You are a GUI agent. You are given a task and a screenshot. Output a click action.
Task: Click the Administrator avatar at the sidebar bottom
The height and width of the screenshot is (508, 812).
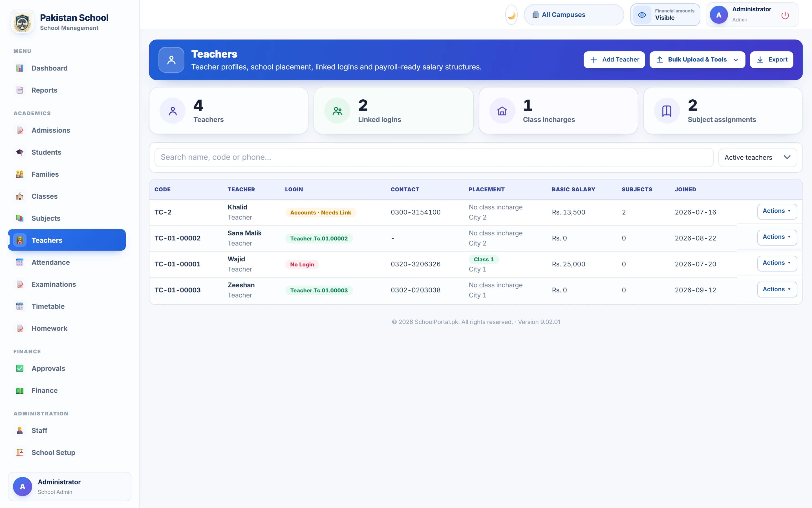(x=23, y=486)
